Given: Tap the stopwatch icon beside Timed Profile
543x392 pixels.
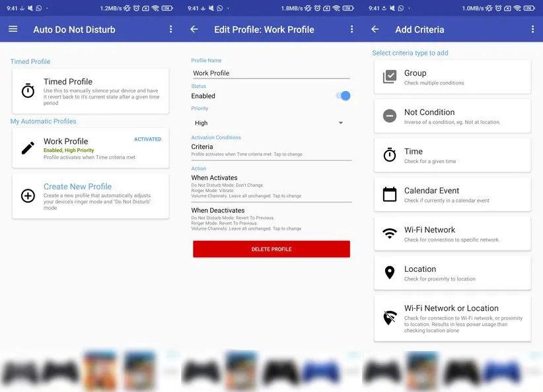Looking at the screenshot, I should pyautogui.click(x=28, y=90).
